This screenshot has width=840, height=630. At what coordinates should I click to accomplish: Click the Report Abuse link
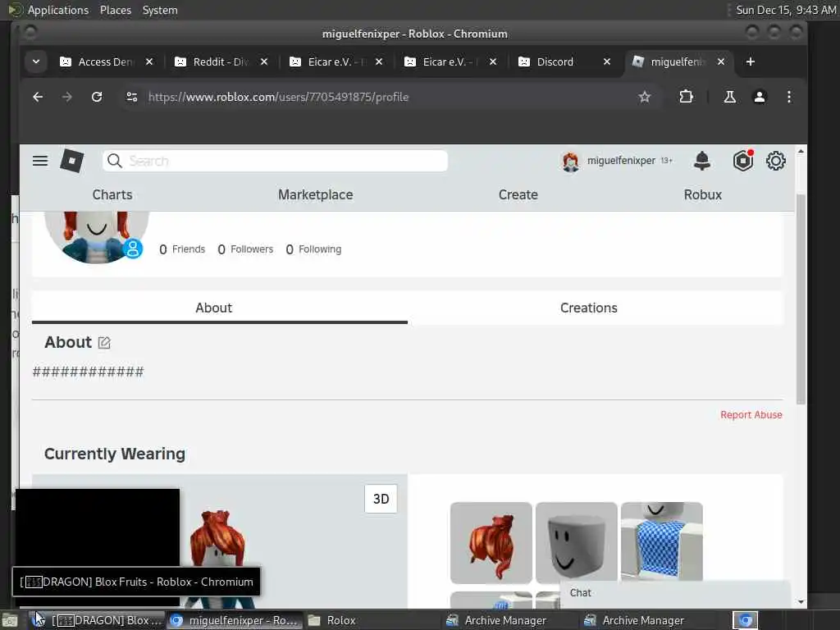click(x=751, y=414)
